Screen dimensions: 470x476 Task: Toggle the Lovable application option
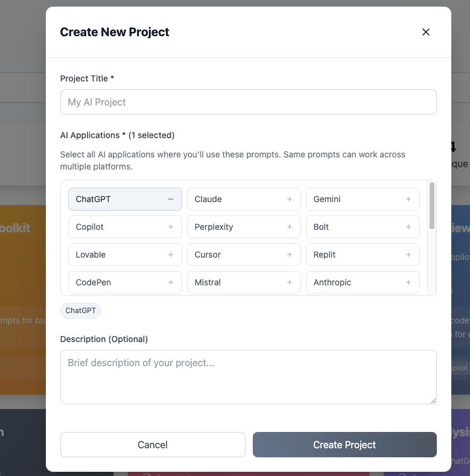click(x=125, y=255)
